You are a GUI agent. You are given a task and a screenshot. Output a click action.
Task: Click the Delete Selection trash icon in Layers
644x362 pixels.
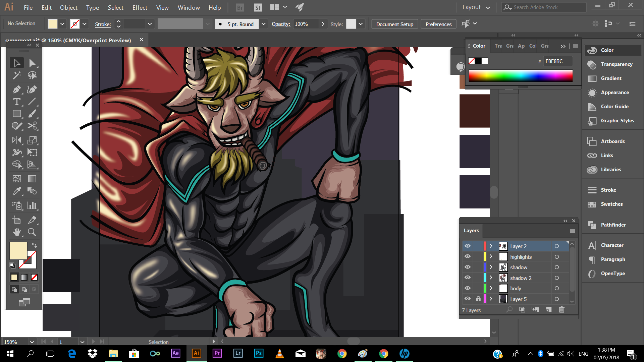click(561, 310)
